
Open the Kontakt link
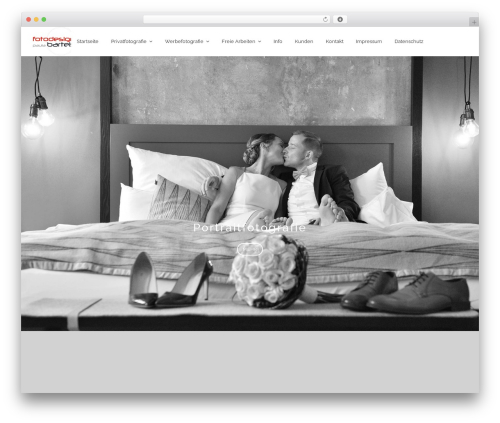point(334,41)
